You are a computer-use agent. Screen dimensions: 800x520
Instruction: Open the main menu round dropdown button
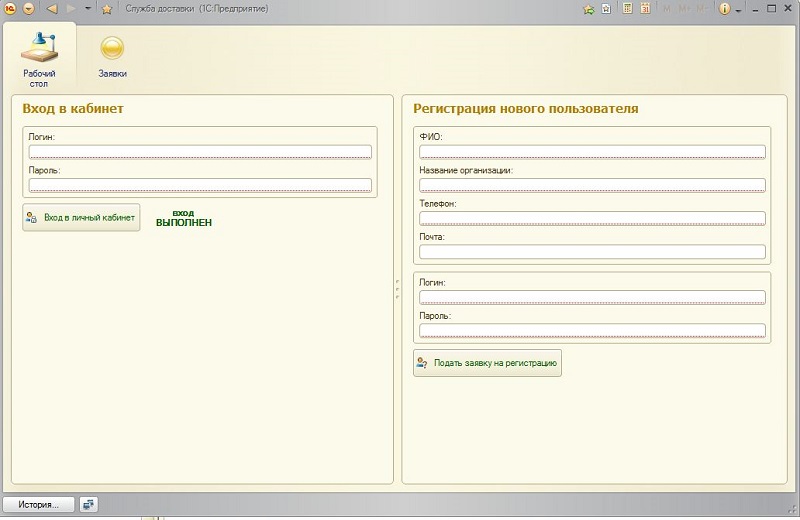[28, 9]
